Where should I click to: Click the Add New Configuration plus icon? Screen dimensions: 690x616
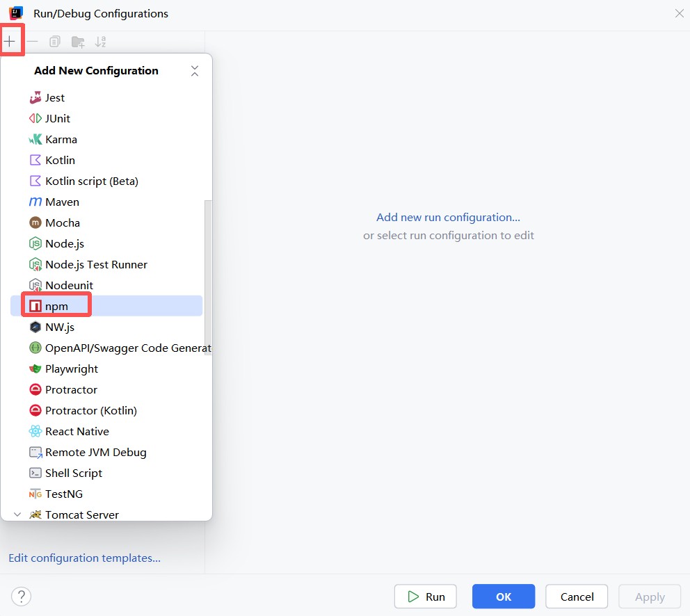pyautogui.click(x=10, y=41)
